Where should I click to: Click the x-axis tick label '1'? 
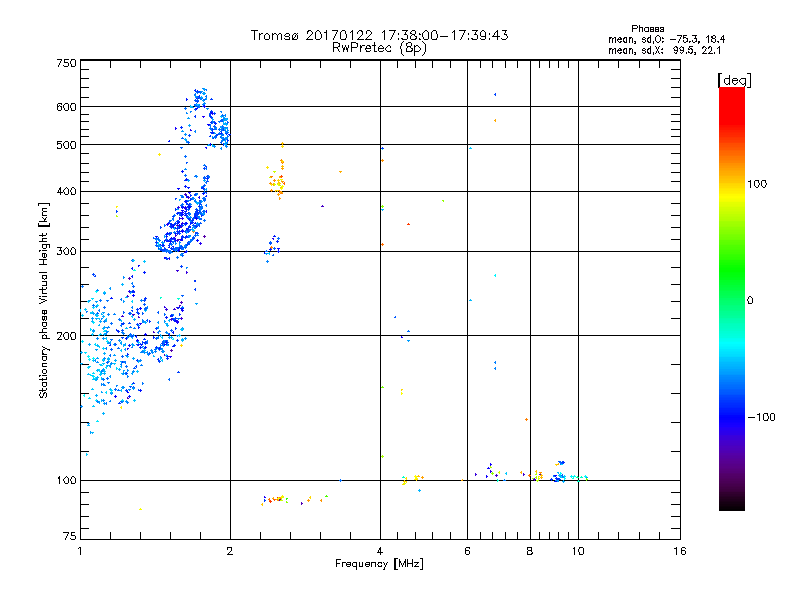coord(80,551)
